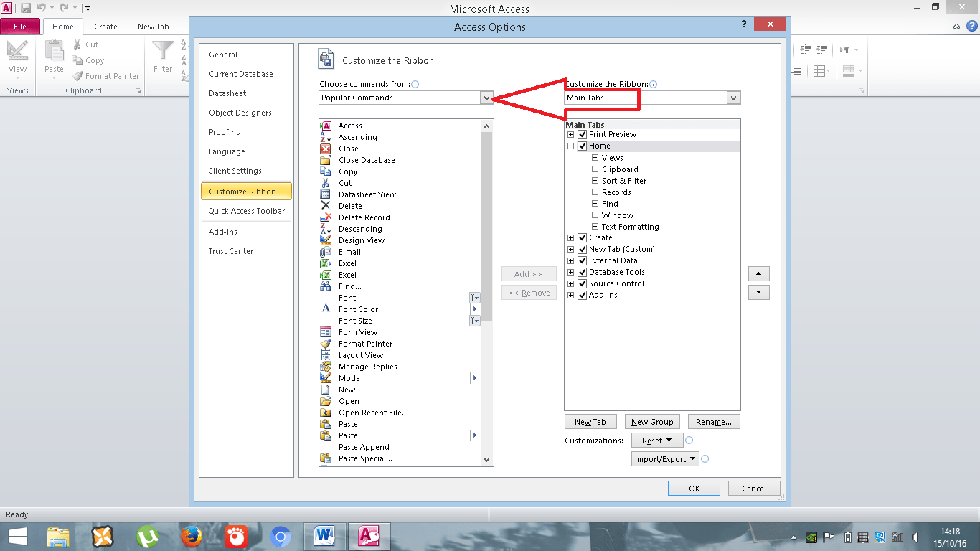Toggle the New Tab (Custom) checkbox
The image size is (980, 551).
[582, 249]
